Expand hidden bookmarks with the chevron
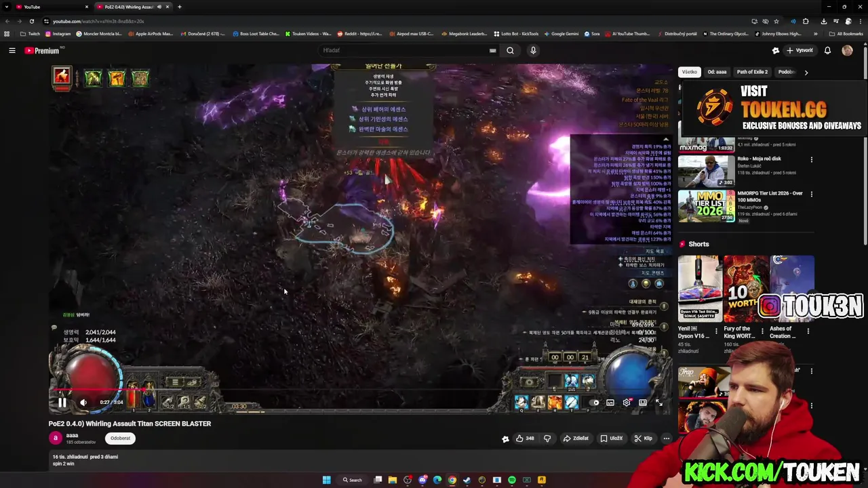Image resolution: width=868 pixels, height=488 pixels. 814,34
